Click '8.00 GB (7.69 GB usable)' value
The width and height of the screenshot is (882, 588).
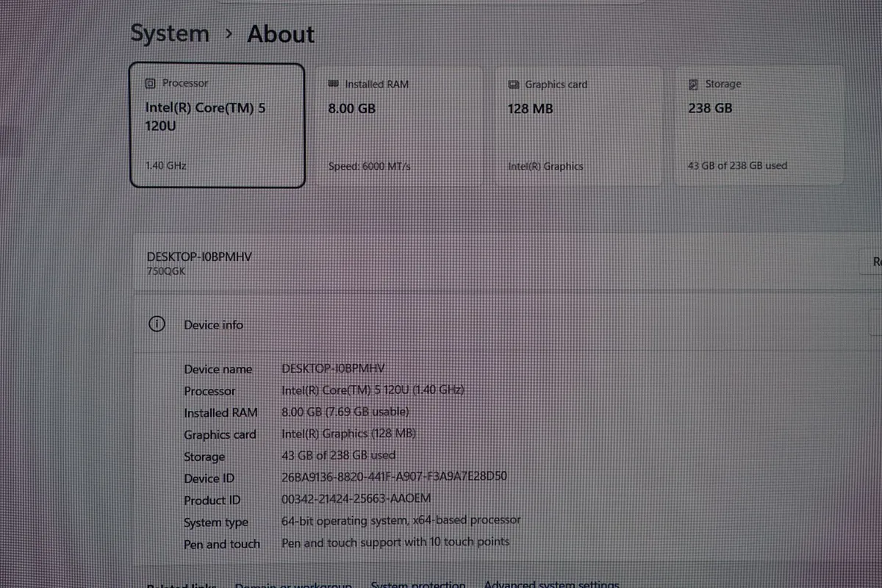(345, 412)
